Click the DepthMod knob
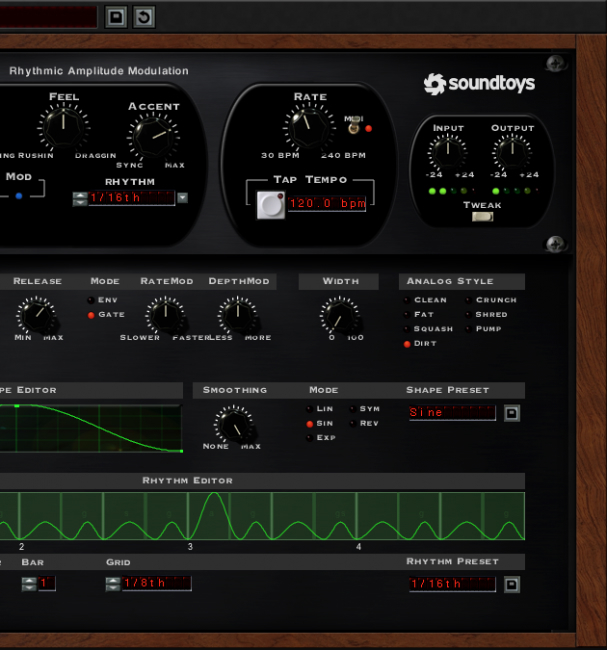This screenshot has width=607, height=650. click(238, 315)
